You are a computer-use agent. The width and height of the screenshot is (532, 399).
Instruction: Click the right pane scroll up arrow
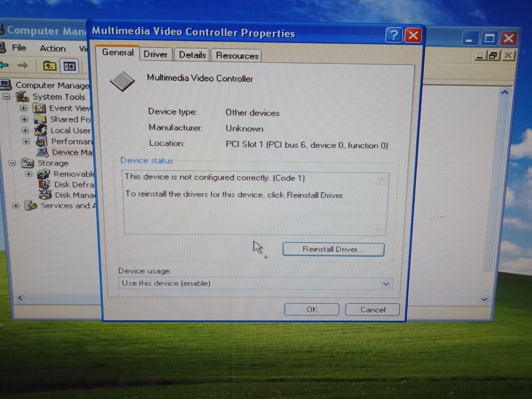coord(504,92)
